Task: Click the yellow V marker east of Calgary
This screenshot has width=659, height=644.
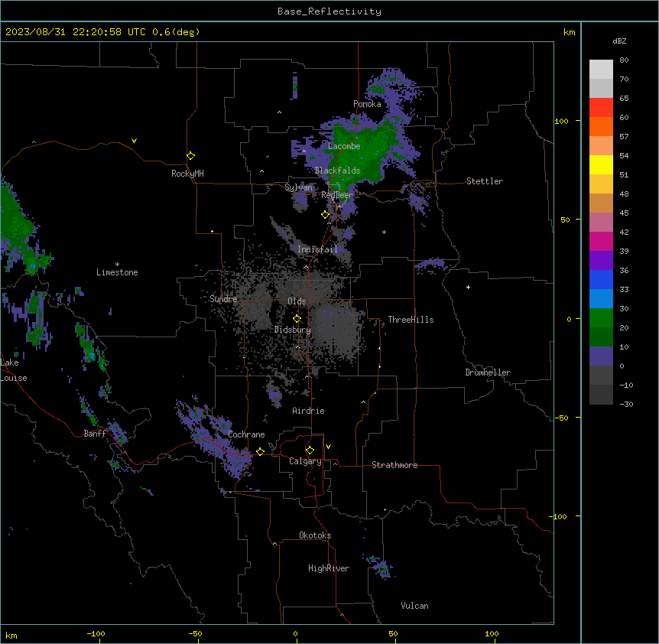Action: [x=328, y=447]
